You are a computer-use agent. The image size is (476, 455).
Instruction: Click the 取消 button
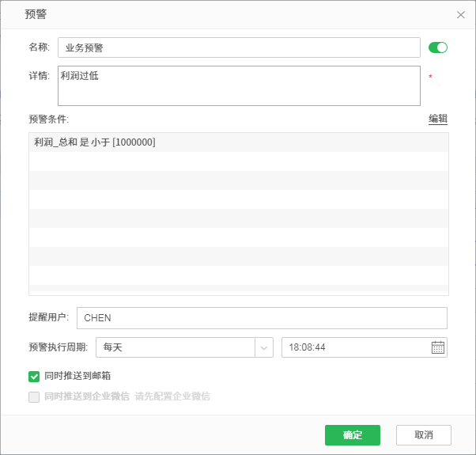[424, 435]
